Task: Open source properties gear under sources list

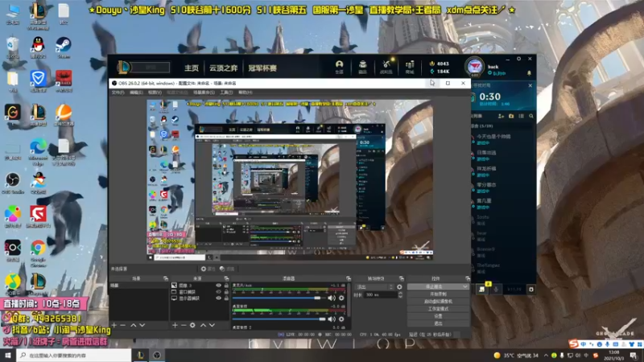Action: coord(192,325)
